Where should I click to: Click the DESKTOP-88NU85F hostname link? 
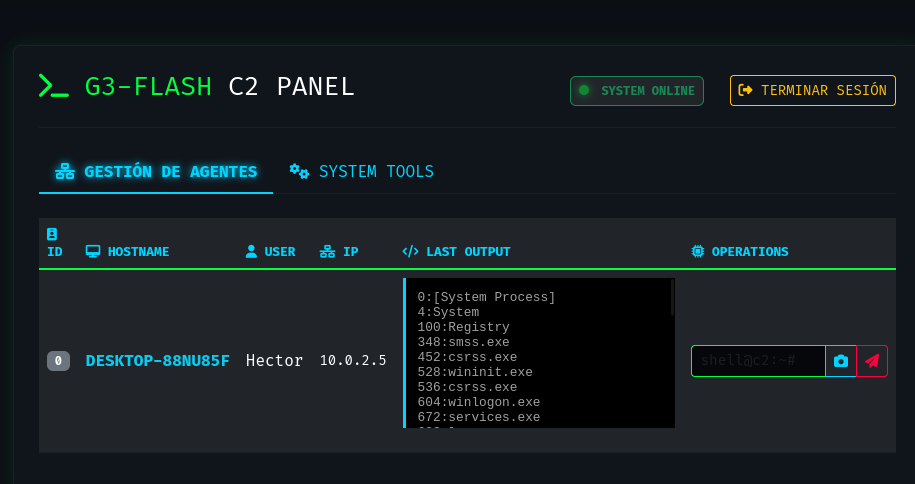pyautogui.click(x=157, y=360)
